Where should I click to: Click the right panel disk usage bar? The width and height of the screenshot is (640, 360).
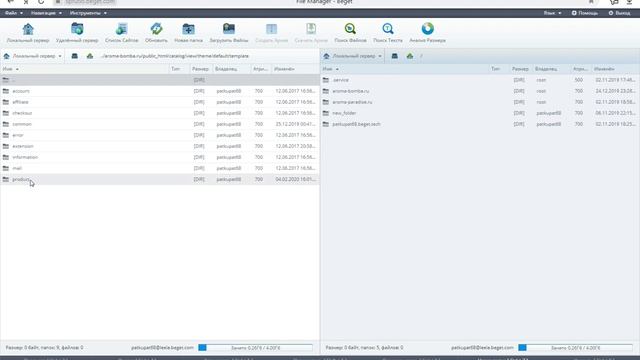(x=576, y=348)
